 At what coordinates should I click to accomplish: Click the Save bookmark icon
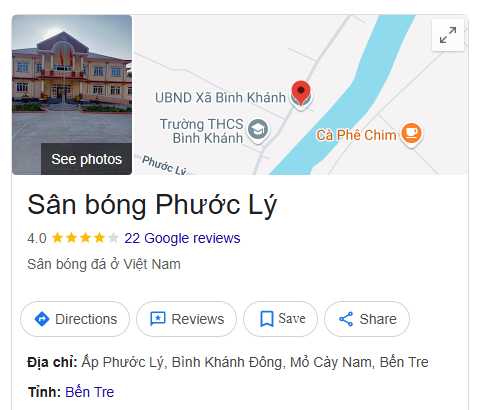(x=266, y=319)
